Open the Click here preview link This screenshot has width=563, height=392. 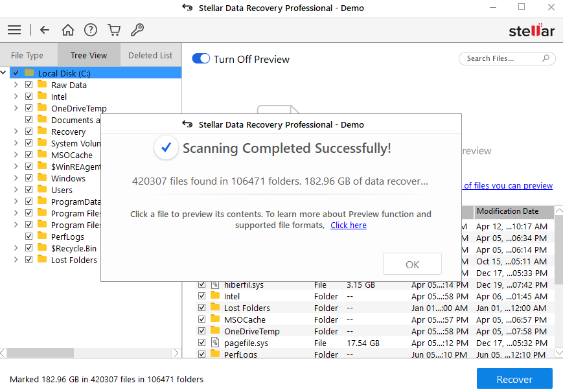coord(349,225)
